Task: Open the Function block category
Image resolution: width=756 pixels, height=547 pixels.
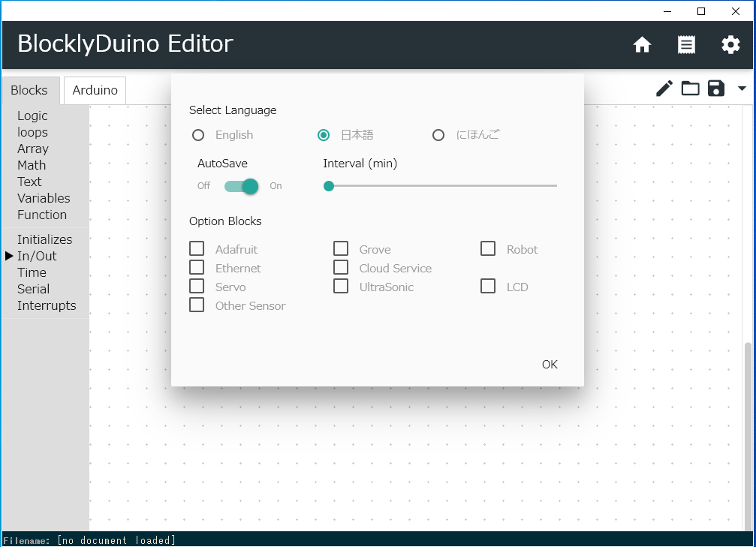Action: [x=42, y=215]
